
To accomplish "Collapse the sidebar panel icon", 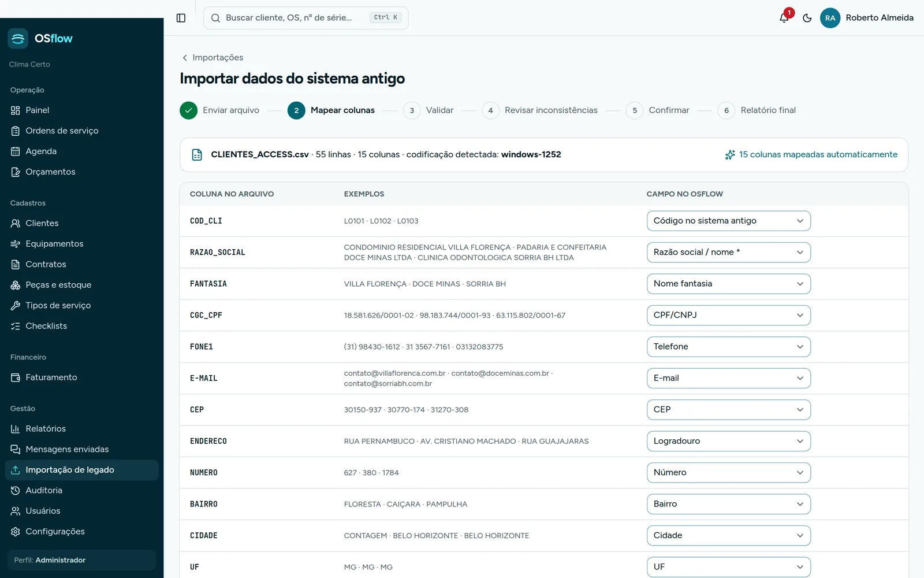I will click(181, 18).
